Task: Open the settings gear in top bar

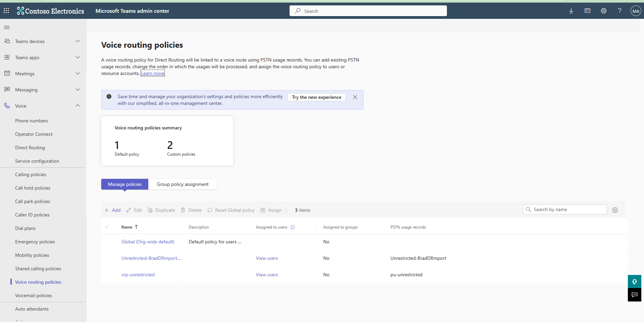Action: [604, 11]
